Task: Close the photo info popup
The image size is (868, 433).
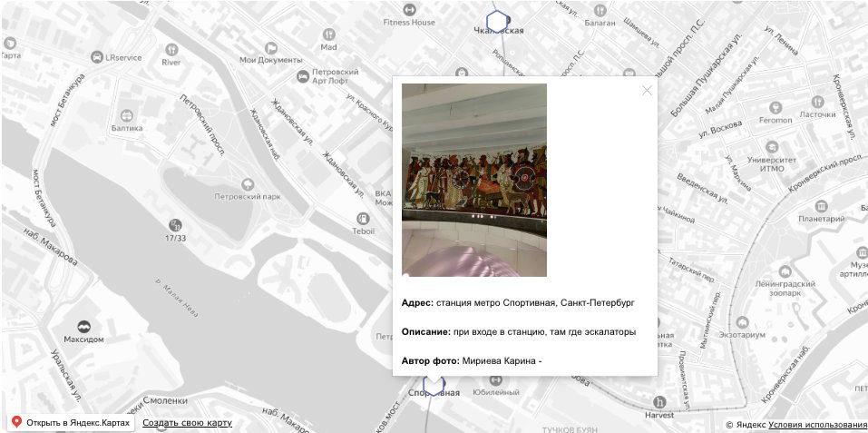Action: pos(647,90)
